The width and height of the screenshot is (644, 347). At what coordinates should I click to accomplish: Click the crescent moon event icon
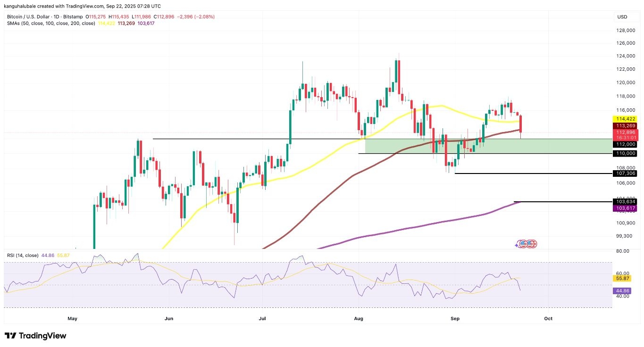(x=518, y=242)
